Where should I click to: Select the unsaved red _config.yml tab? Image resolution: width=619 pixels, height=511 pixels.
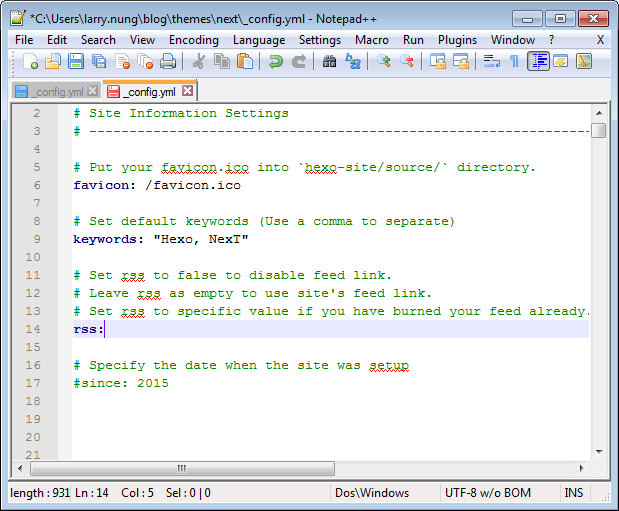tap(150, 92)
